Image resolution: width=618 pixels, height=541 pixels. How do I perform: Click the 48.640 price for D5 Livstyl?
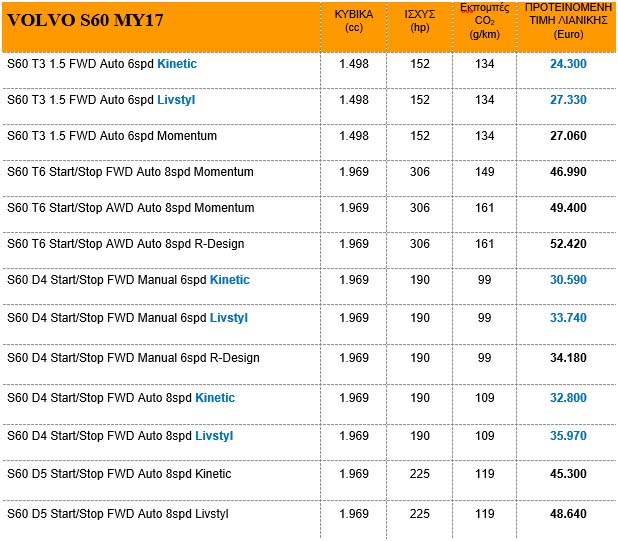pos(567,514)
